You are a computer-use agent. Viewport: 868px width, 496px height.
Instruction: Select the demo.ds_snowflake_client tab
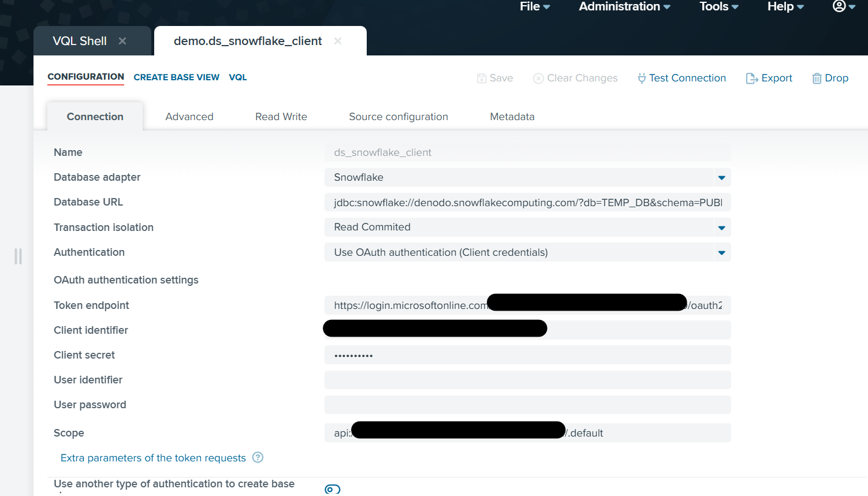[x=248, y=41]
